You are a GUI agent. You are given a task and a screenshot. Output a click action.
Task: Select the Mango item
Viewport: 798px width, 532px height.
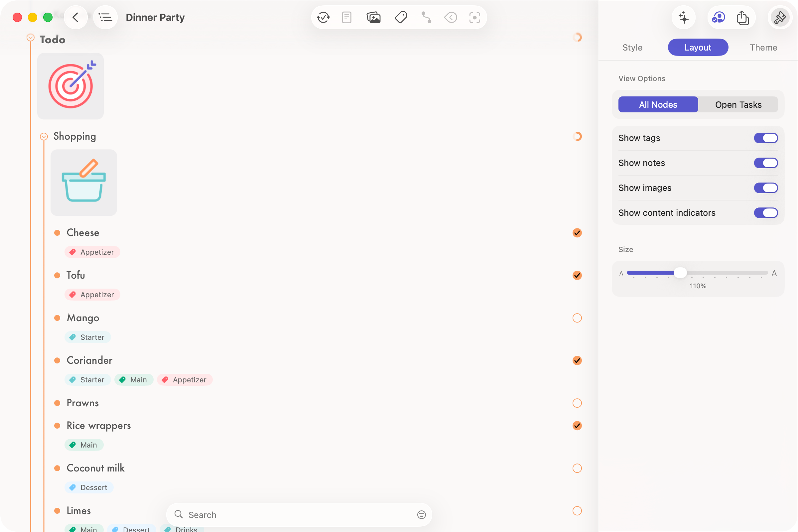point(83,318)
